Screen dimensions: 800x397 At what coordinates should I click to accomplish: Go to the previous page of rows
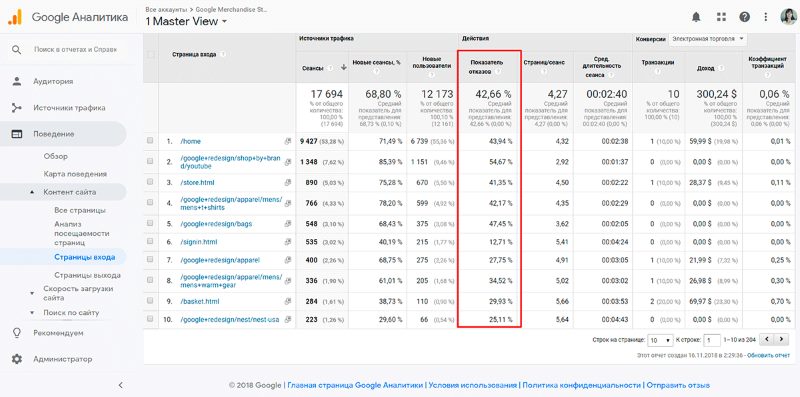[x=766, y=339]
